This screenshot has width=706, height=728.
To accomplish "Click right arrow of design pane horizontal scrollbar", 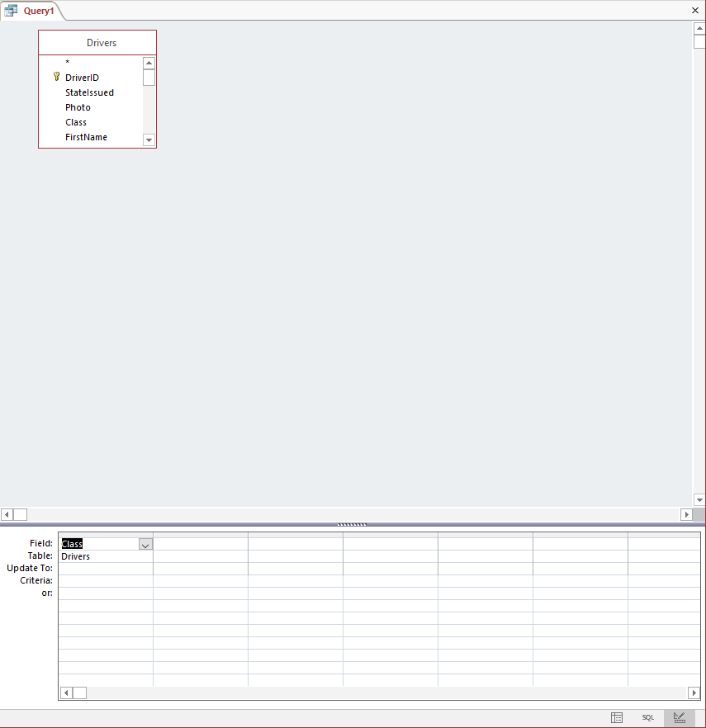I will pos(686,514).
